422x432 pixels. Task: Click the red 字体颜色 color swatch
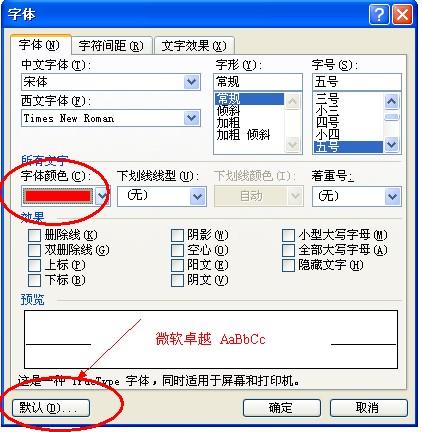pyautogui.click(x=58, y=196)
